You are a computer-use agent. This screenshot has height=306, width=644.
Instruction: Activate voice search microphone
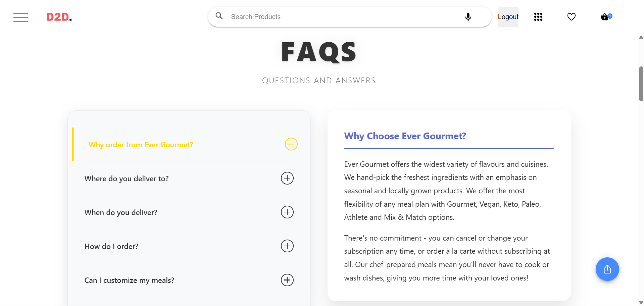(468, 17)
